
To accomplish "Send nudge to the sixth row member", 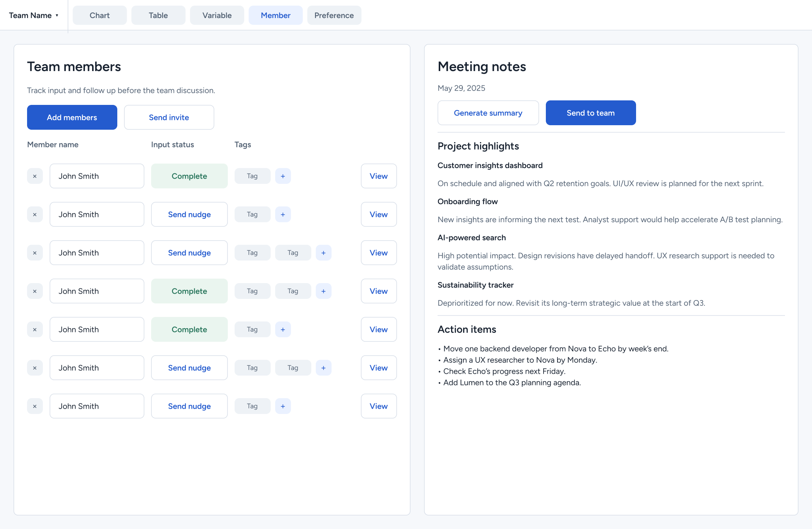I will pyautogui.click(x=189, y=368).
